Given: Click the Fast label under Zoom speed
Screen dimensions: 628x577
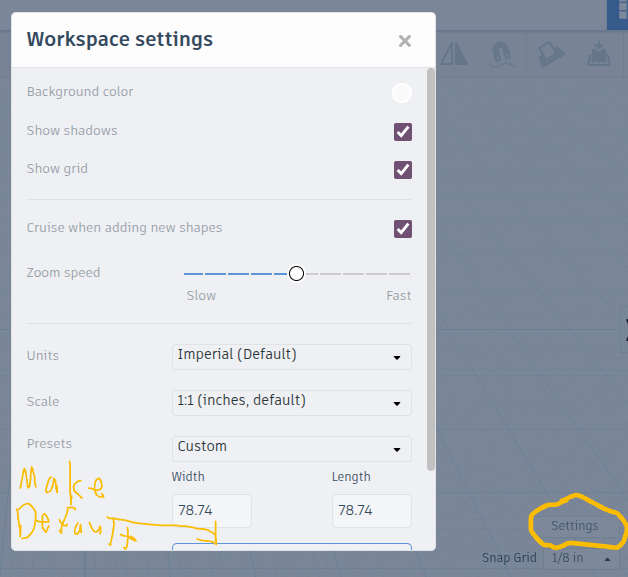Looking at the screenshot, I should (399, 296).
